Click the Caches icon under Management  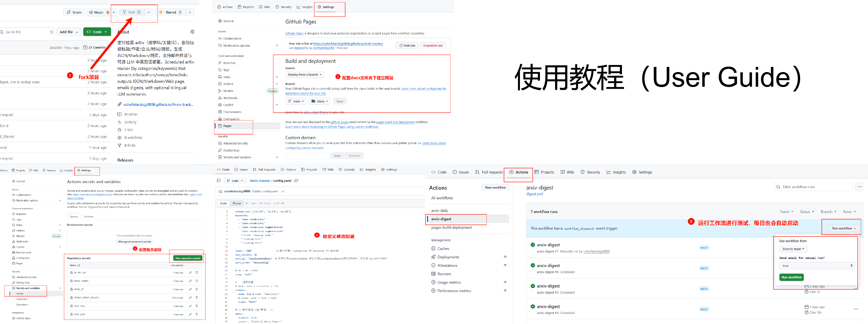(433, 248)
